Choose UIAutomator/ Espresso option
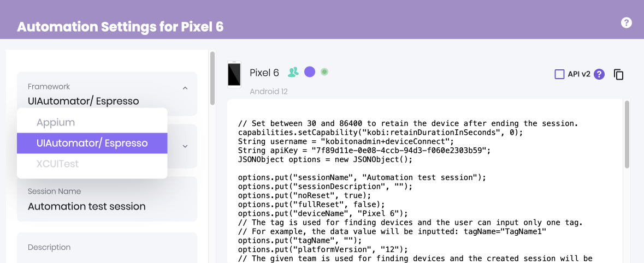This screenshot has height=263, width=644. (x=92, y=143)
